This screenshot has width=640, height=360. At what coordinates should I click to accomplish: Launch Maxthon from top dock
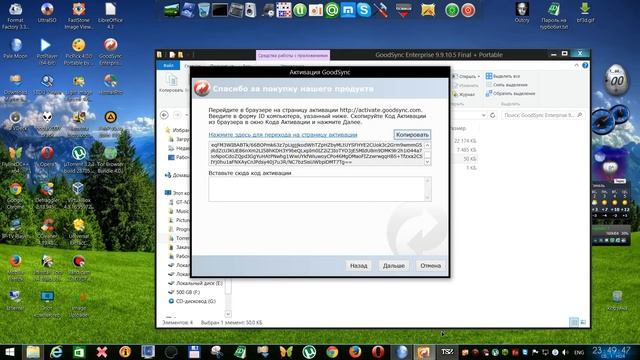[348, 10]
